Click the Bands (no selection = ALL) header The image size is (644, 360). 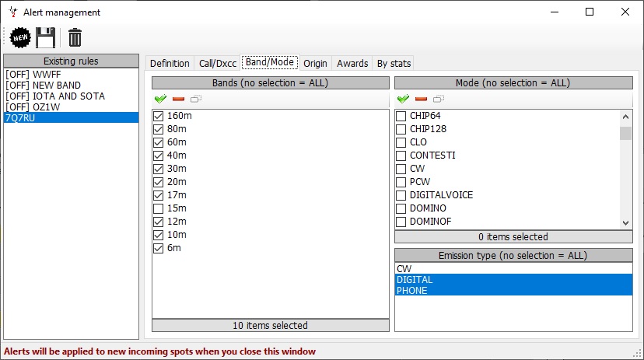(270, 83)
